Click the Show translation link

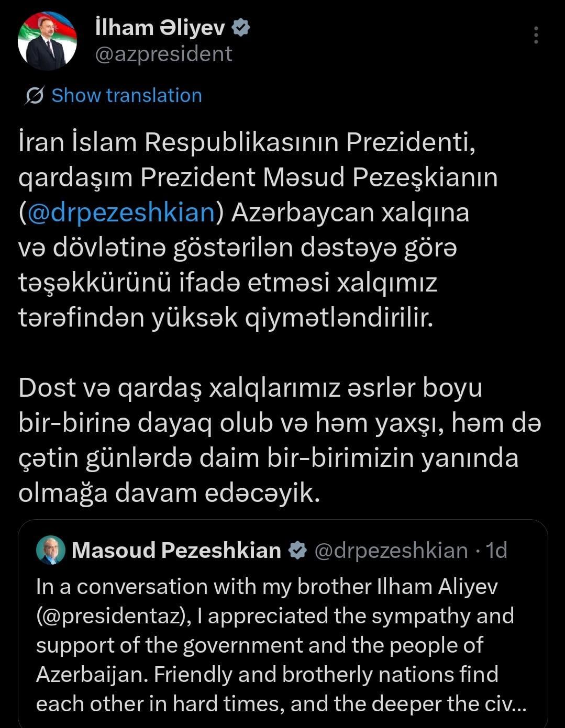pos(126,96)
